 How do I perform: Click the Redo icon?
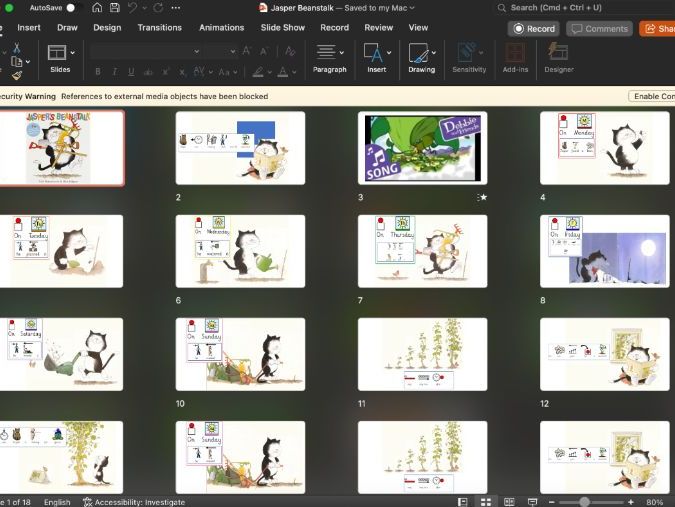pyautogui.click(x=158, y=8)
